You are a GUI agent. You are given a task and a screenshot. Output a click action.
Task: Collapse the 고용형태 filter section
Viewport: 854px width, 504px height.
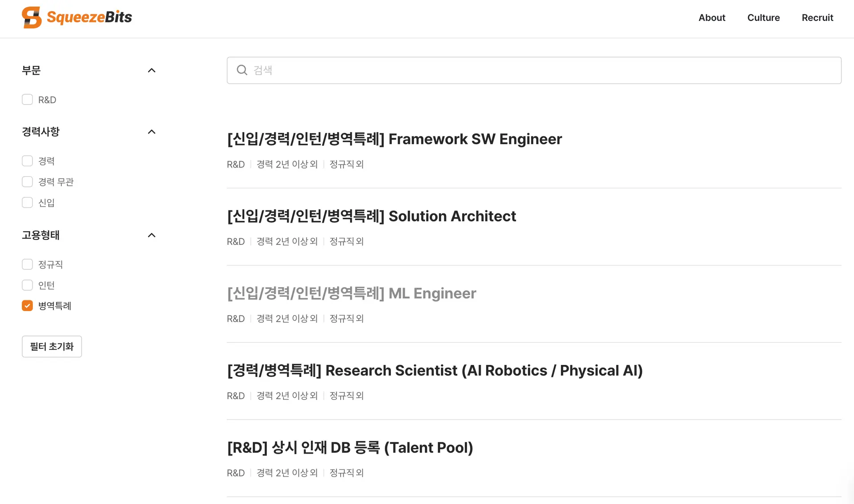(152, 235)
